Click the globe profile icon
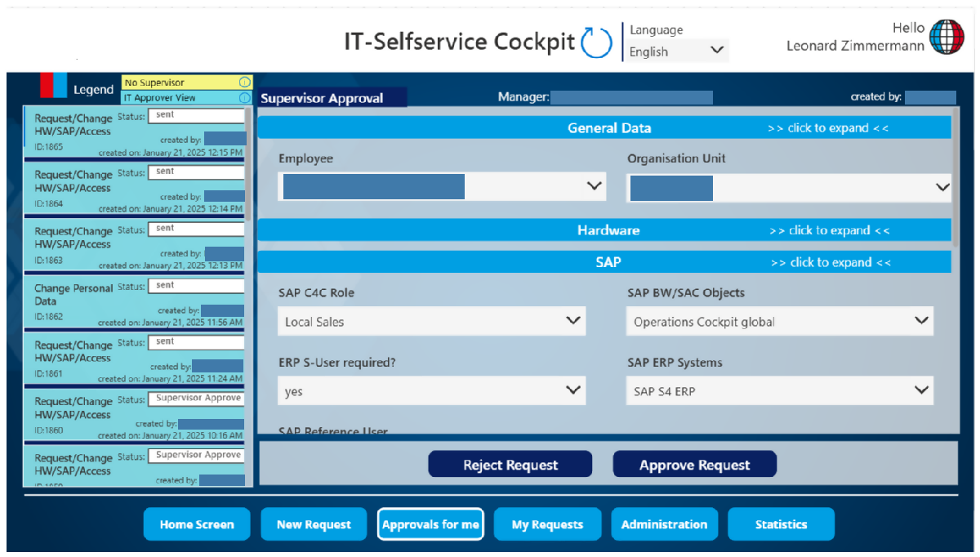This screenshot has height=557, width=980. click(947, 36)
